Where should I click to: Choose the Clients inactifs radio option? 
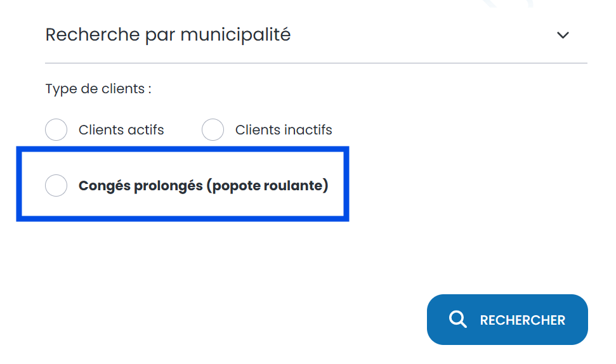coord(213,130)
